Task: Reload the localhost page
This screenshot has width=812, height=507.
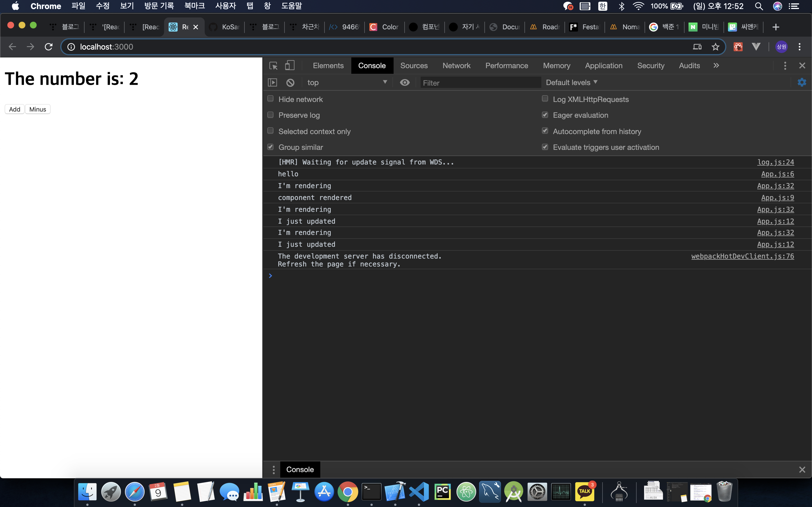Action: pos(49,47)
